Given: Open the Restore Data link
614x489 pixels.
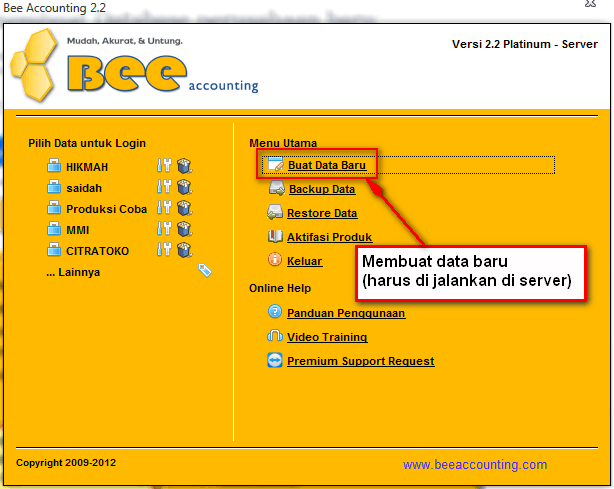Looking at the screenshot, I should click(322, 213).
